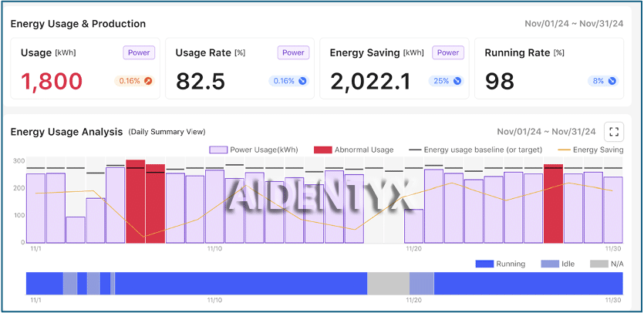Click the trend icon beside 8% in Running Rate
The height and width of the screenshot is (313, 644).
pos(612,80)
